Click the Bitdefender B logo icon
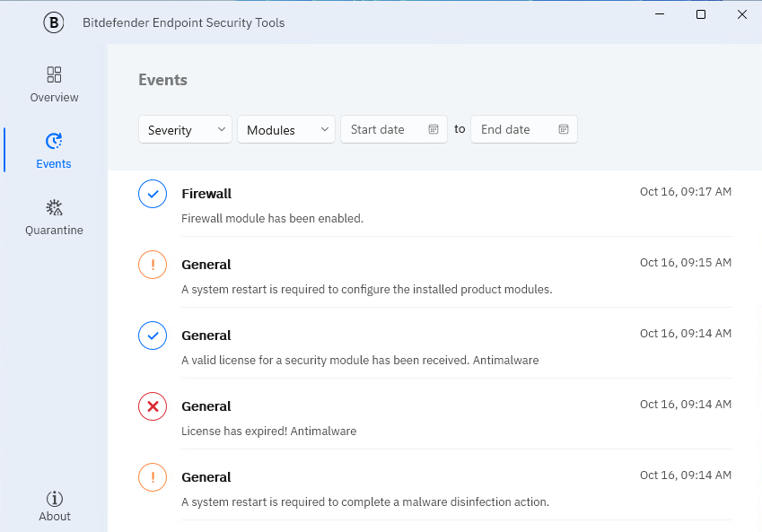 54,22
